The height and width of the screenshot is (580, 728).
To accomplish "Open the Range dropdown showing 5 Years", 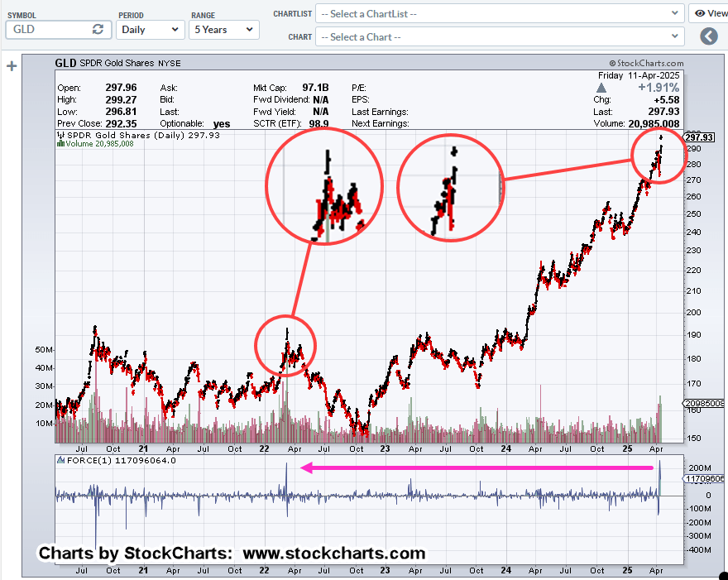I will 223,29.
